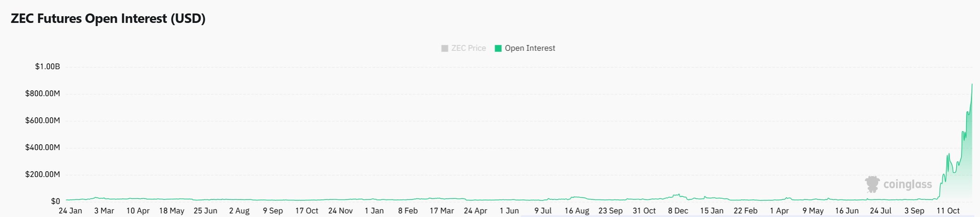
Task: Click the $400.00M y-axis label
Action: click(x=43, y=148)
